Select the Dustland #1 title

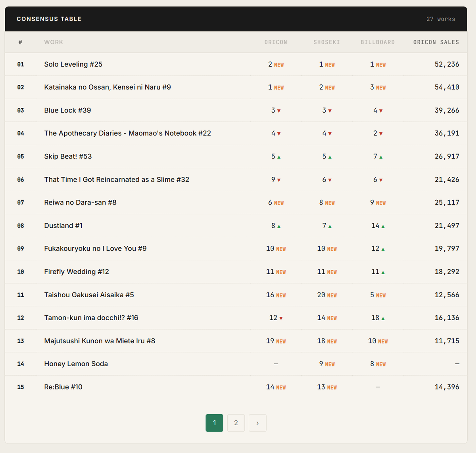coord(63,226)
